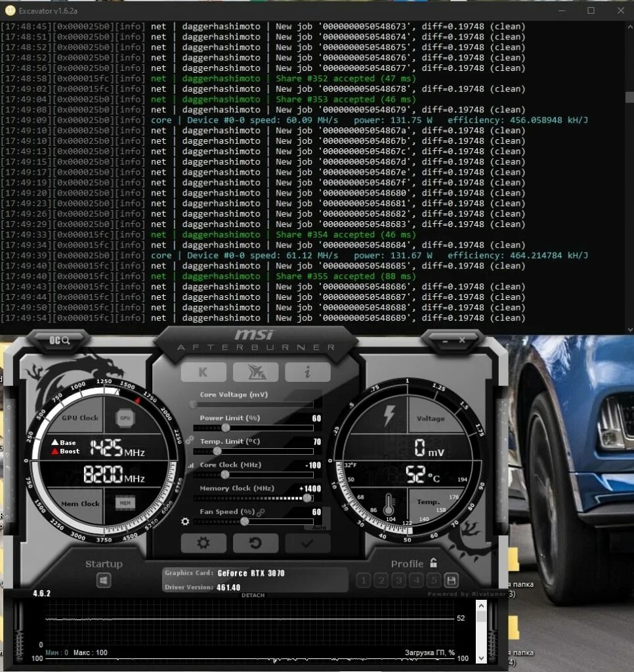Screen dimensions: 634x672
Task: Click the Power Limit value 60
Action: (316, 418)
